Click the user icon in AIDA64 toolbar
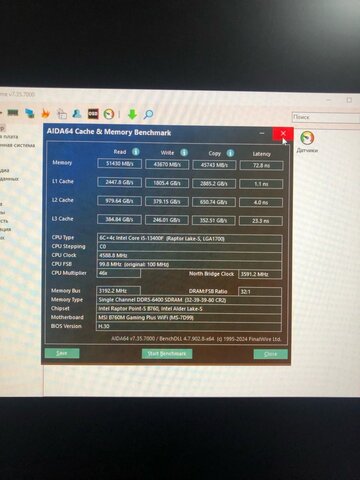The height and width of the screenshot is (480, 360). point(77,114)
